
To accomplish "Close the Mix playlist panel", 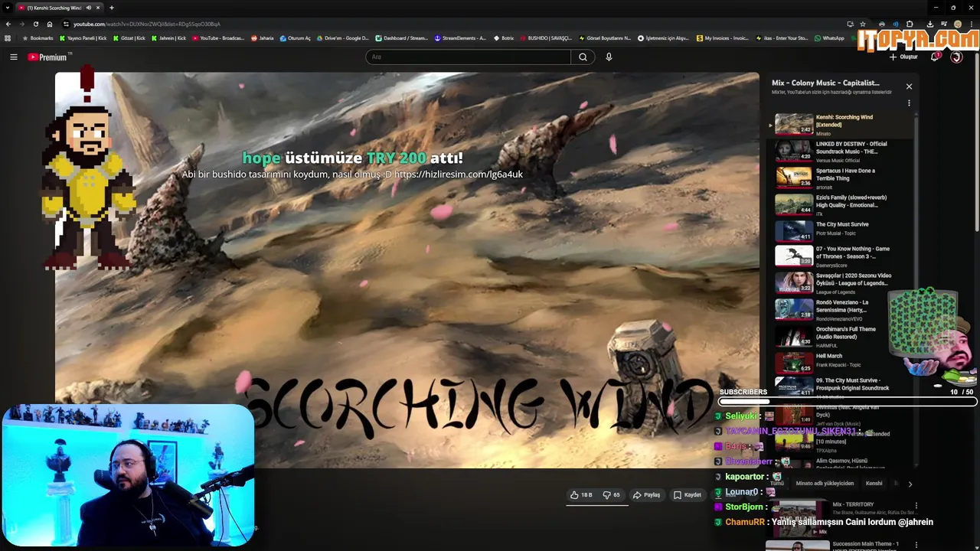I will click(x=909, y=86).
